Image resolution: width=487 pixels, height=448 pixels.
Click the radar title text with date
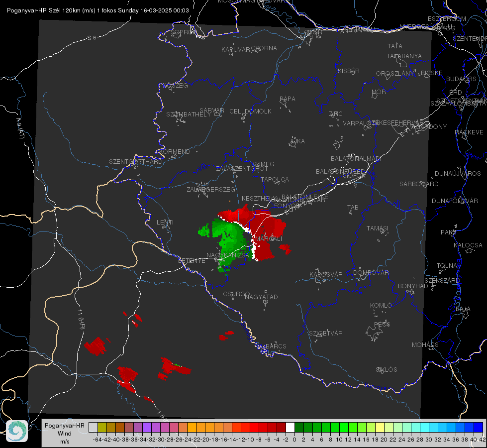pos(98,10)
